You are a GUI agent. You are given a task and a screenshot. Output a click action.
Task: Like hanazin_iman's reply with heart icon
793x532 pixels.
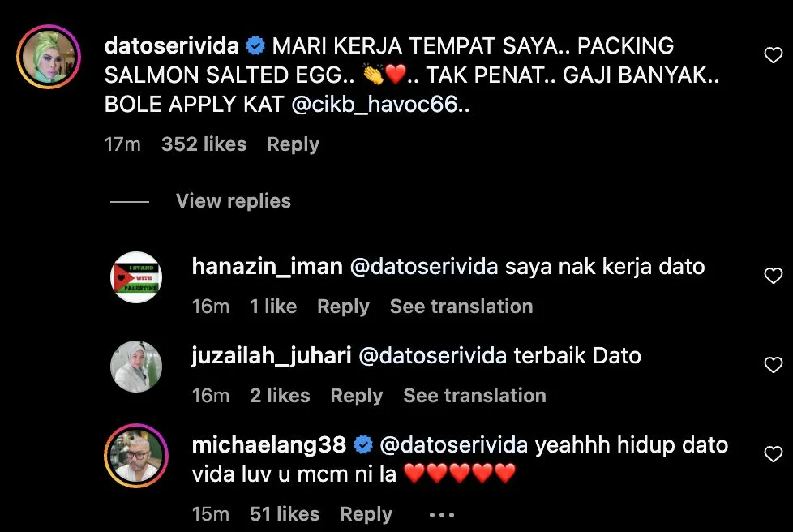pyautogui.click(x=773, y=276)
